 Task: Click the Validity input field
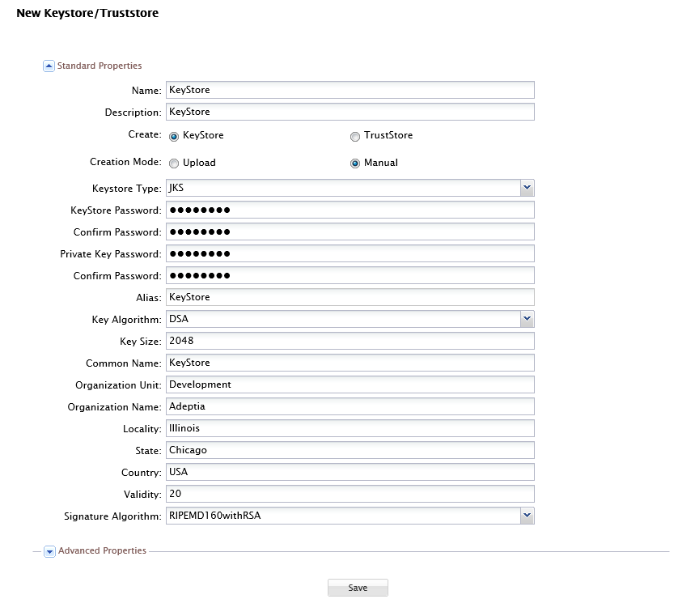[x=350, y=494]
